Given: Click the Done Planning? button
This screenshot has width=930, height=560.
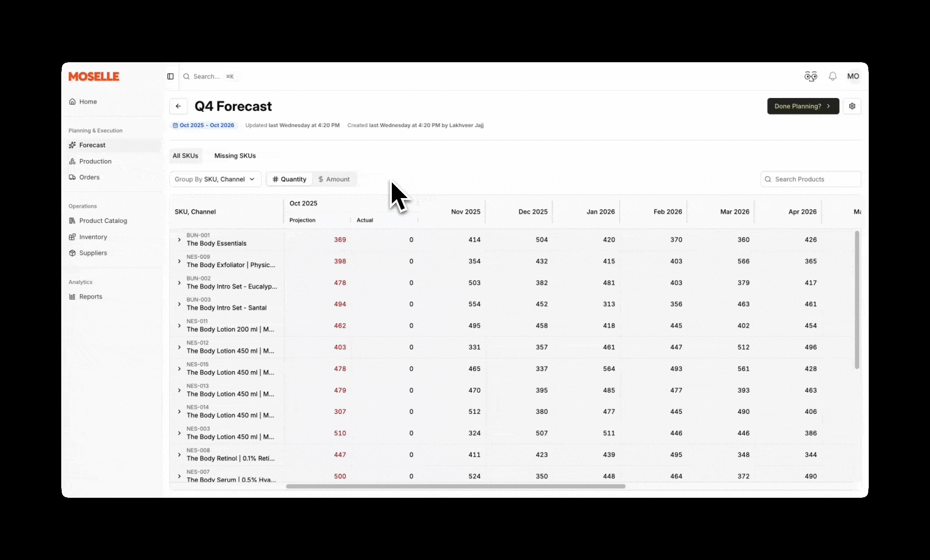Looking at the screenshot, I should pyautogui.click(x=802, y=106).
